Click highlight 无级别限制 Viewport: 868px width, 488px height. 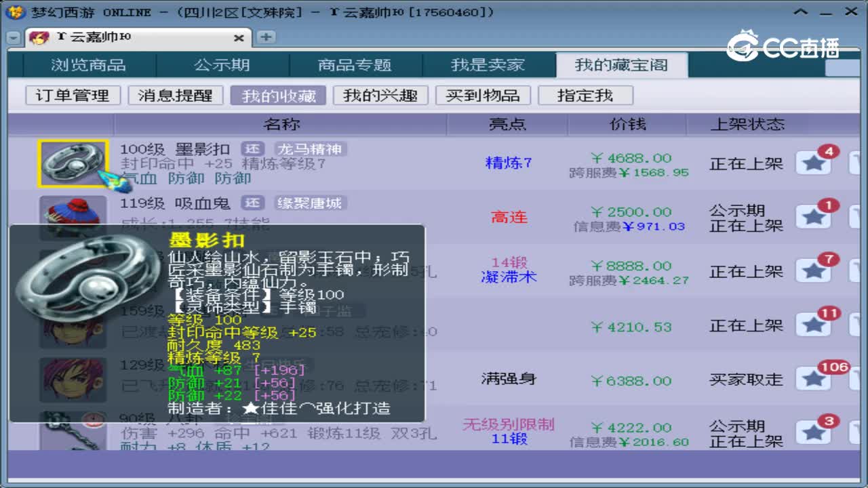click(x=509, y=424)
